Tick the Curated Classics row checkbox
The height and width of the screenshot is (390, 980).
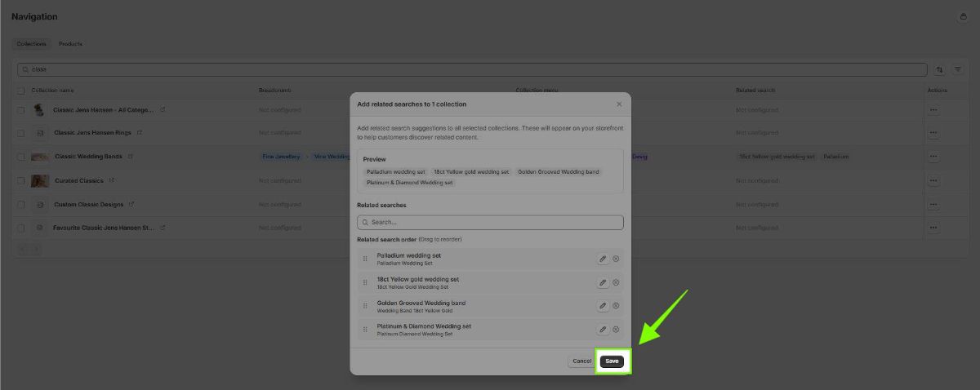(21, 180)
